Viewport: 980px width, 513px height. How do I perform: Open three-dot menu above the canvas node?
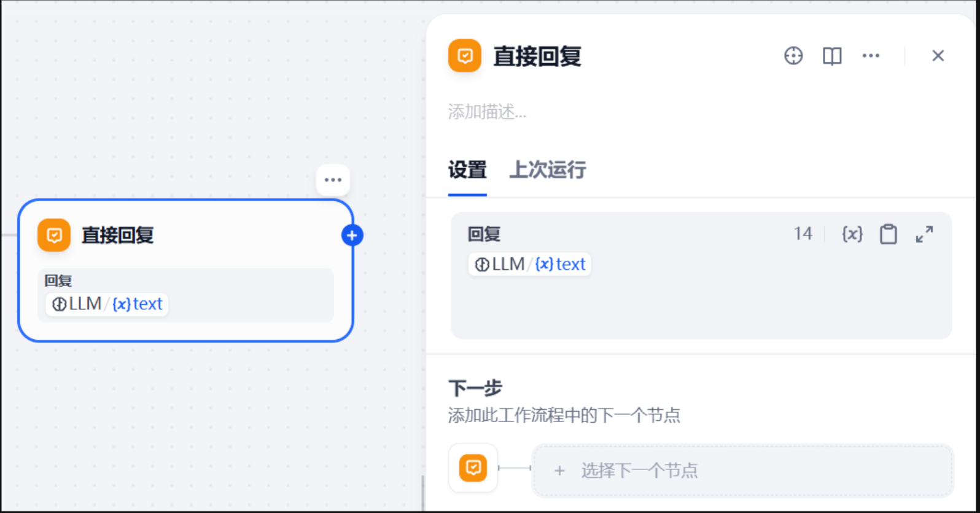coord(333,180)
